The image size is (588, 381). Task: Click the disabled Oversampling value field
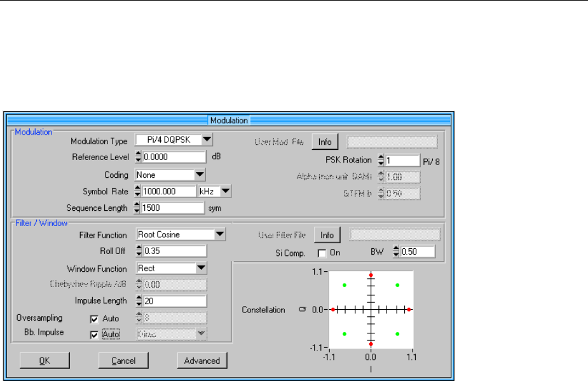pos(175,317)
